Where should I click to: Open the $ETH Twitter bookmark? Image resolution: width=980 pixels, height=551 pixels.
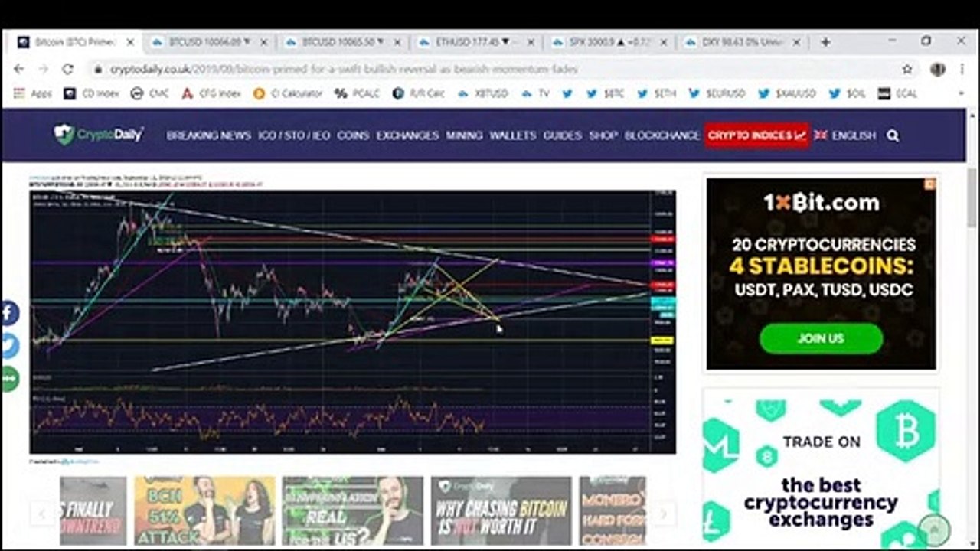click(x=656, y=93)
